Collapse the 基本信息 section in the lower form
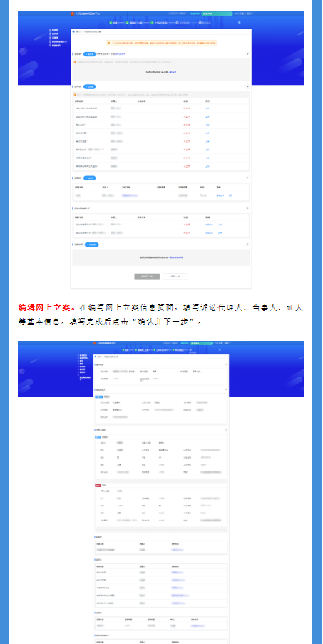 tap(226, 364)
